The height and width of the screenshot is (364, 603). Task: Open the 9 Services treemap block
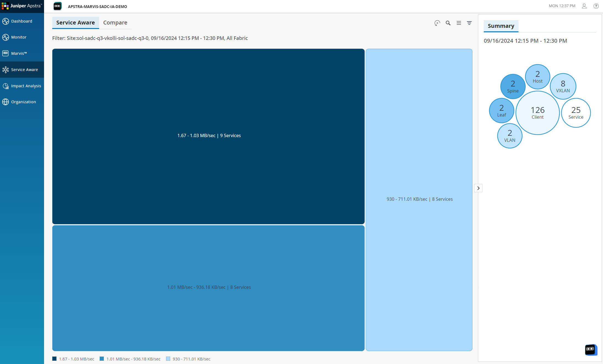208,136
